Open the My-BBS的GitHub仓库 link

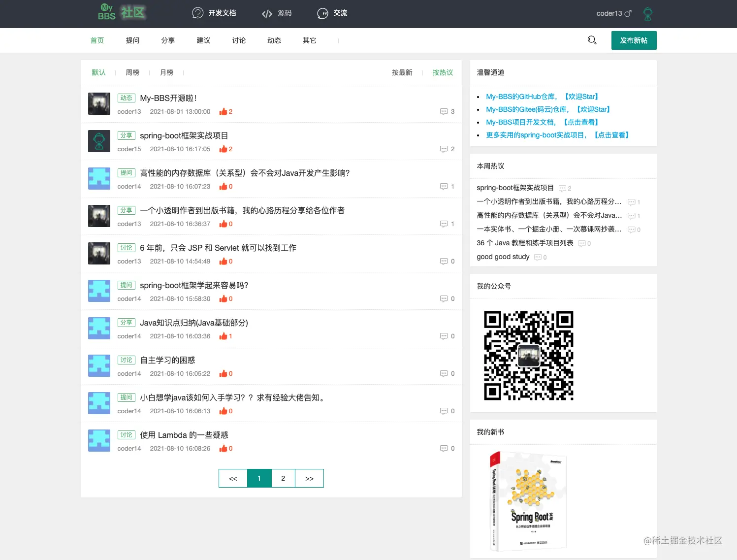(x=521, y=97)
